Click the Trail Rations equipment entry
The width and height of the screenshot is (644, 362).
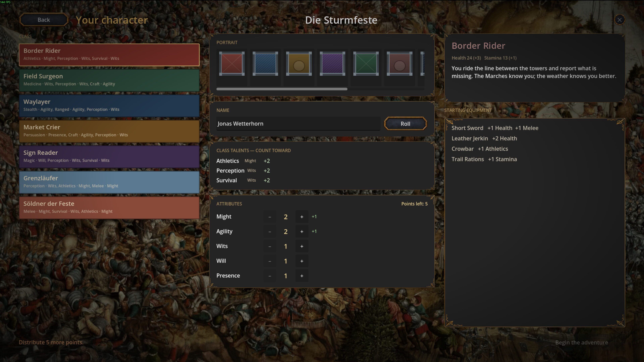[484, 159]
